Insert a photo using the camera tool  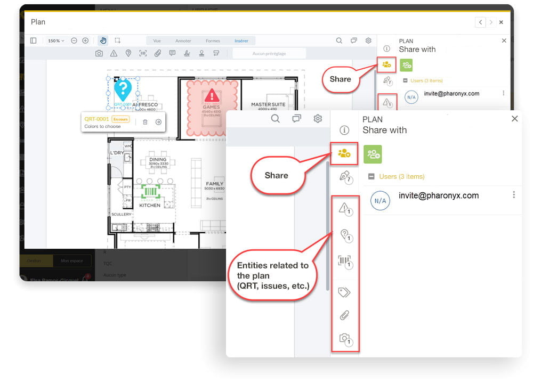tap(99, 53)
